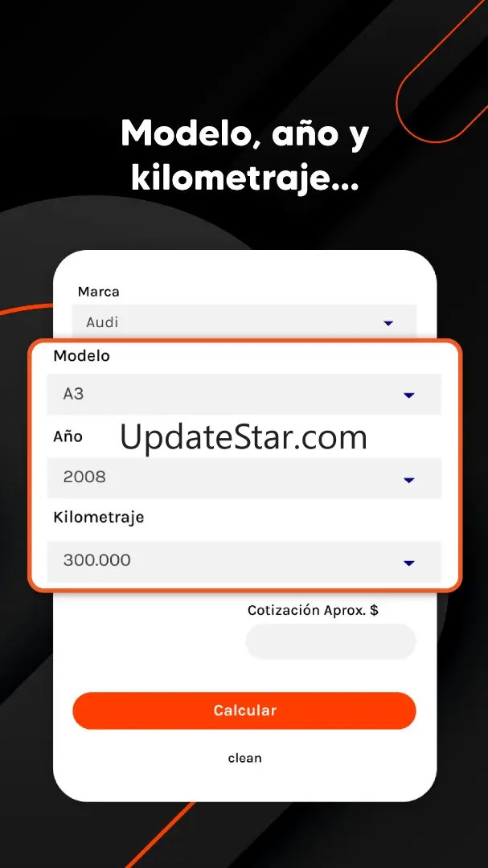Open the Marca dropdown showing Audi
Viewport: 488px width, 868px height.
[x=244, y=321]
